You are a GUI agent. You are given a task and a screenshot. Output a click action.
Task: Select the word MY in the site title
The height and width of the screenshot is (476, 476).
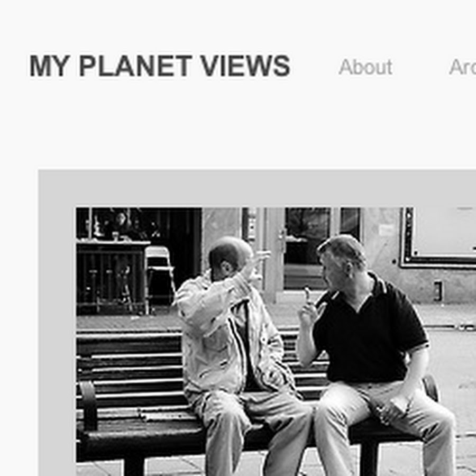[x=50, y=66]
